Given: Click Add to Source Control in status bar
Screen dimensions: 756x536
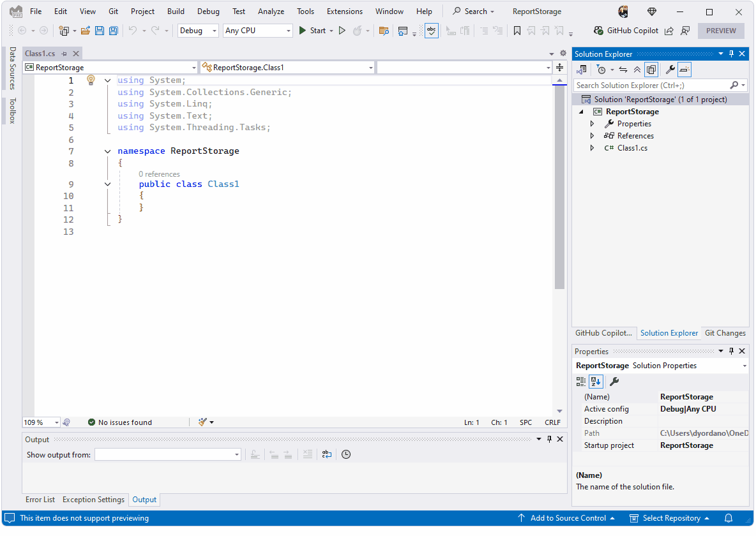Looking at the screenshot, I should (x=567, y=518).
